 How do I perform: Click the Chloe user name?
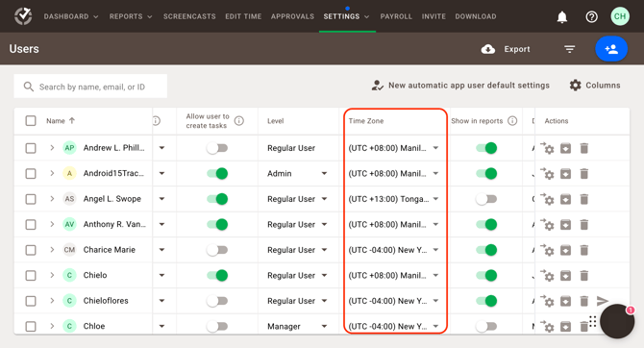tap(94, 326)
